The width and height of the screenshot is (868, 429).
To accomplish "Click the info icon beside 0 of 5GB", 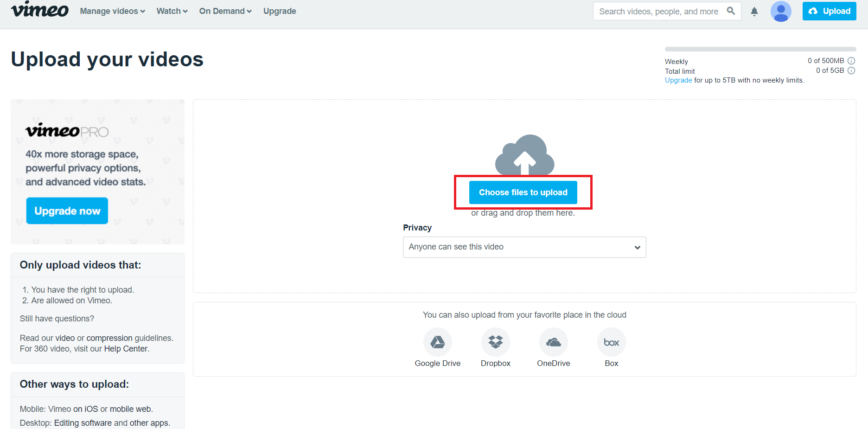I will 851,70.
